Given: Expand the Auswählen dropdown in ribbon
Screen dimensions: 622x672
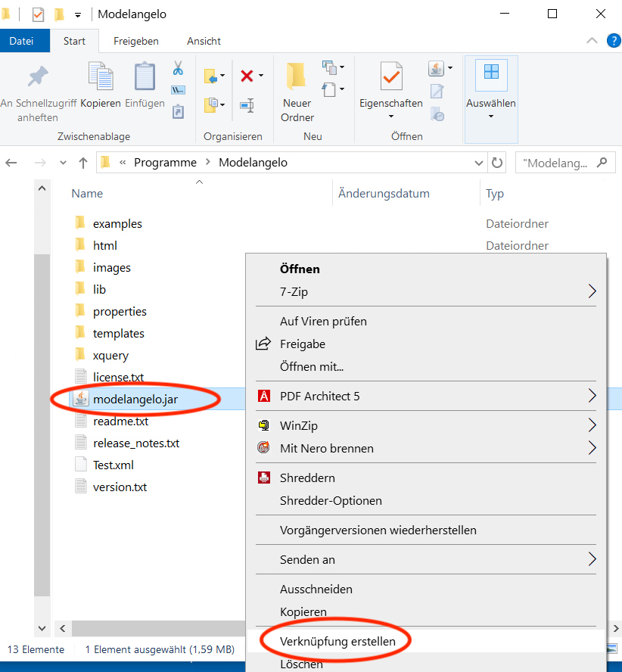Looking at the screenshot, I should coord(491,116).
